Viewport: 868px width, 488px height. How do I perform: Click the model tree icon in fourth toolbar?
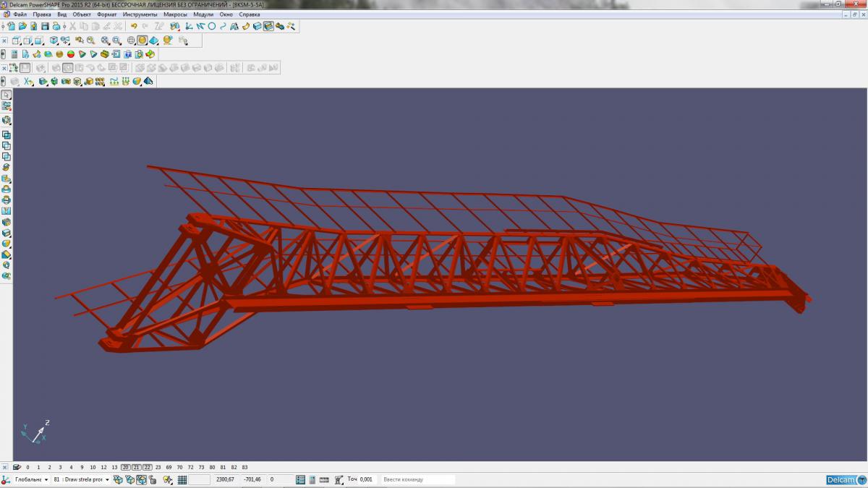14,67
